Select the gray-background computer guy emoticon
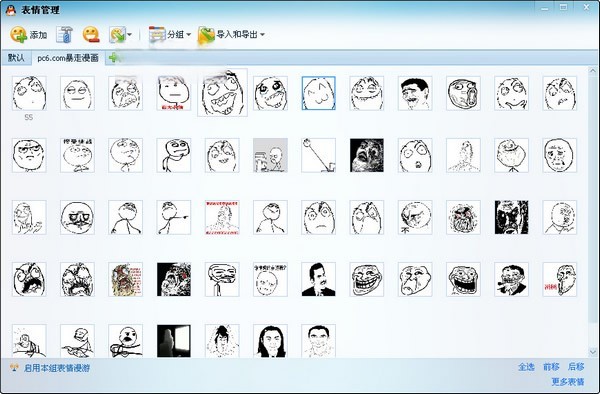Screen dimensions: 600x394 [270, 155]
